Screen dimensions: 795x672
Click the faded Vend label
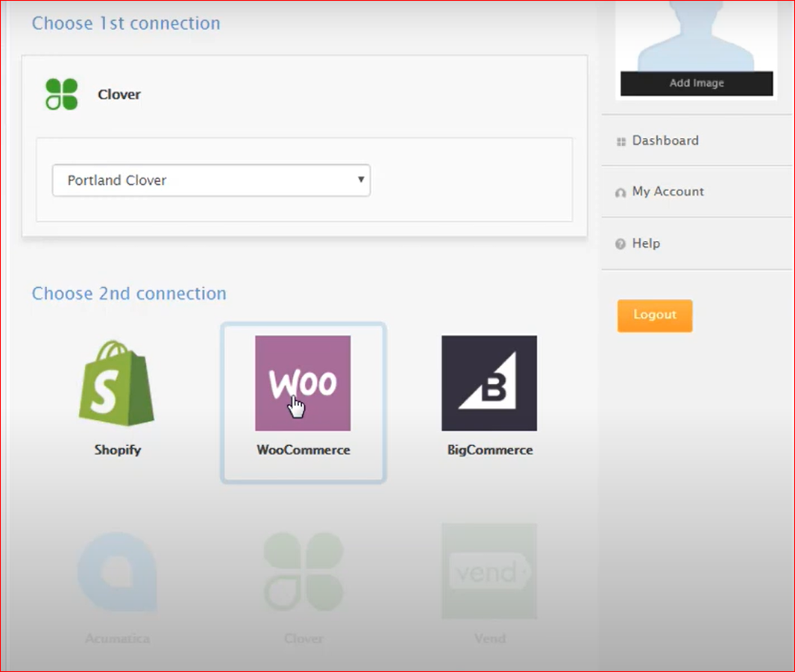click(490, 638)
